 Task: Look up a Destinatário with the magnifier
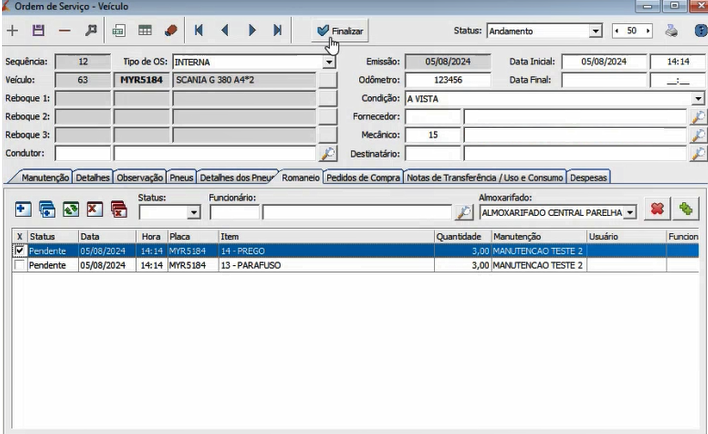click(x=698, y=154)
